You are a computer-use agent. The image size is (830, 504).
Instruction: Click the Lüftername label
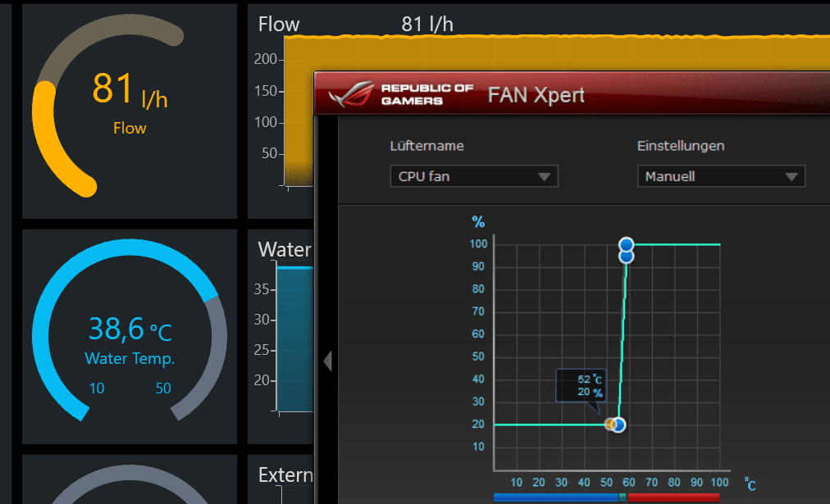point(426,146)
